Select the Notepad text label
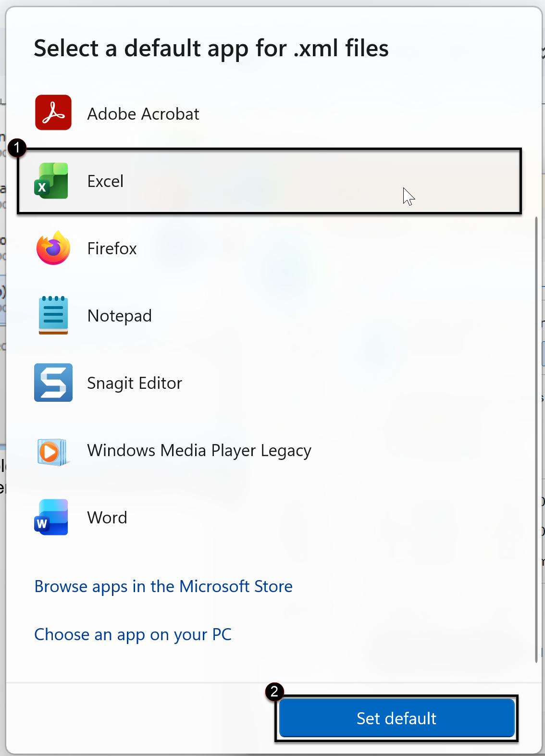The width and height of the screenshot is (545, 756). tap(119, 316)
